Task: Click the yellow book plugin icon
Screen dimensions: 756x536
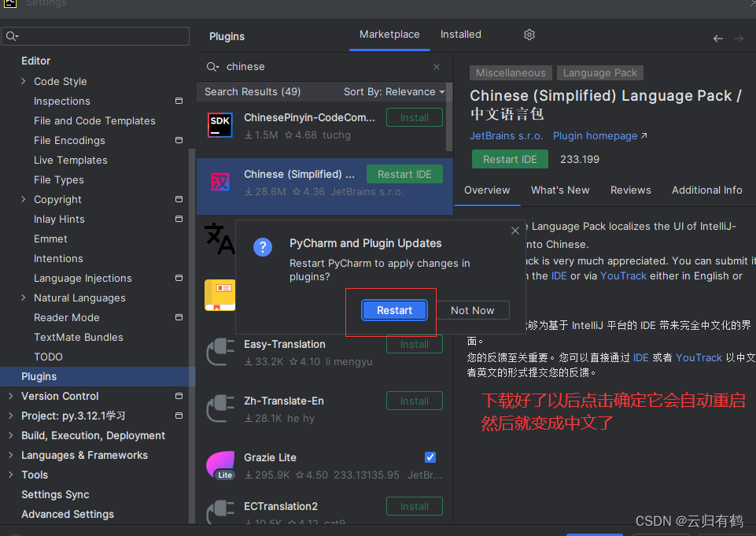Action: tap(219, 295)
